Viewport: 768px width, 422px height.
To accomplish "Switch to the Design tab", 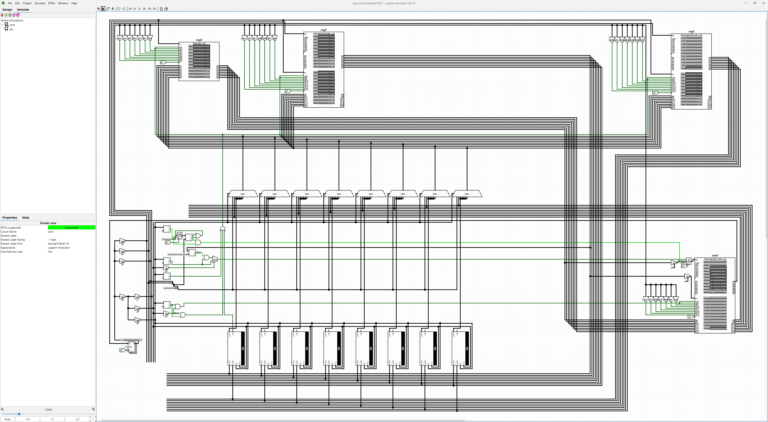I will click(x=7, y=9).
